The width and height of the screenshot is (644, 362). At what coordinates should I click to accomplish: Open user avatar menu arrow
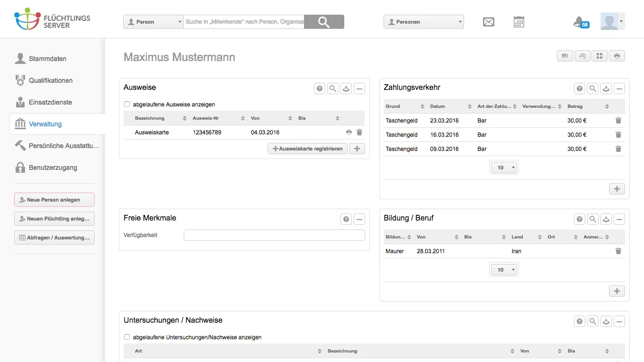pyautogui.click(x=621, y=22)
